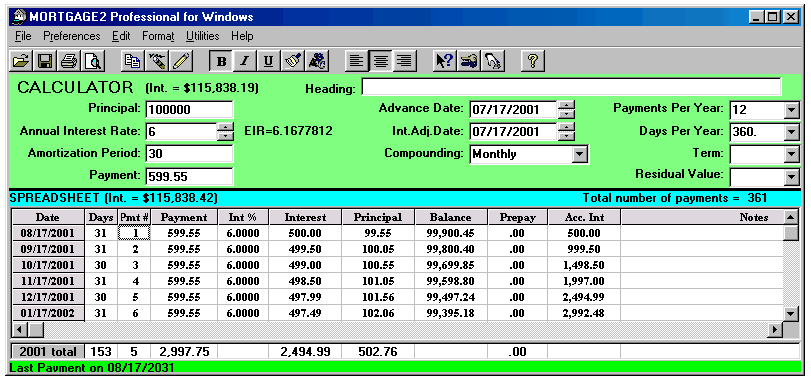Image resolution: width=811 pixels, height=380 pixels.
Task: Select the 12/17/2001 row header
Action: (48, 297)
